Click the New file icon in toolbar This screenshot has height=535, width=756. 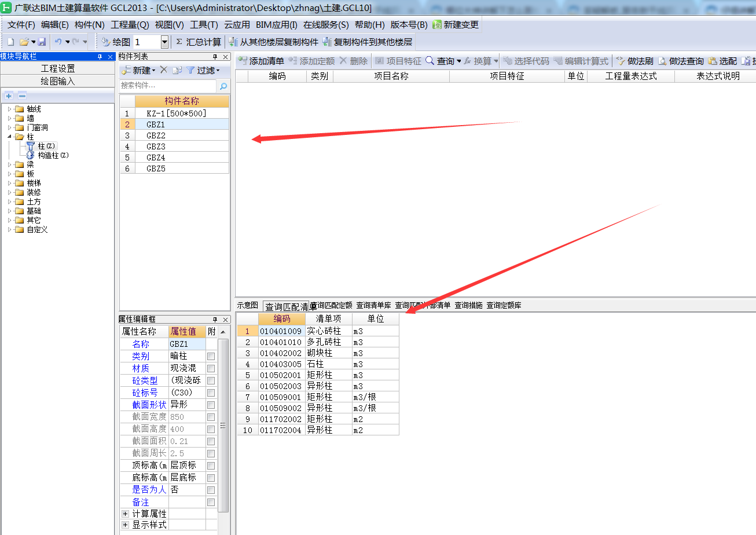point(10,42)
